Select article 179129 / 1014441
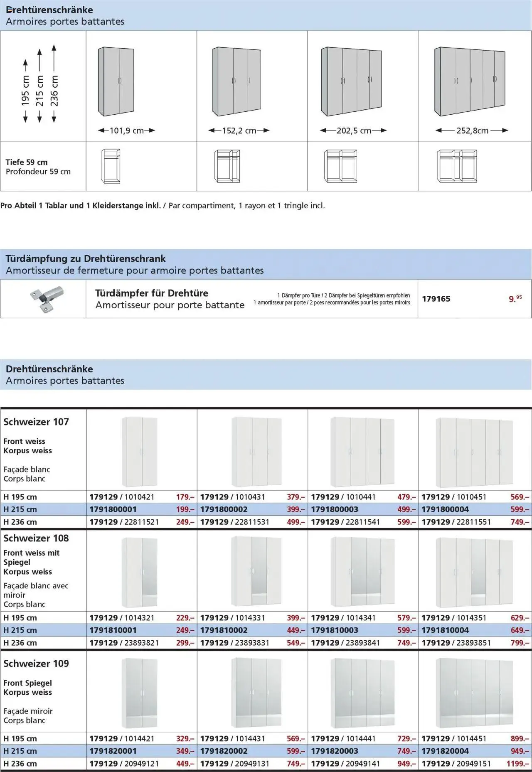The image size is (532, 772). [x=343, y=739]
